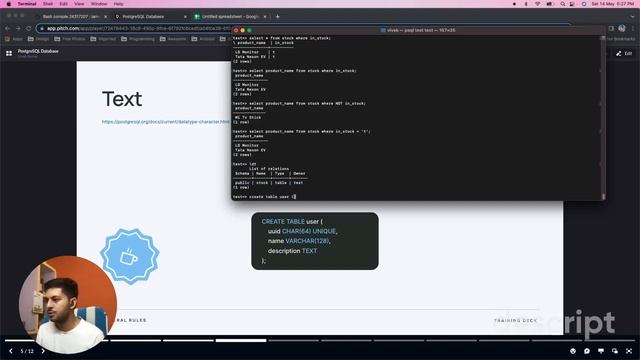The image size is (640, 360).
Task: Open Chrome three-dot menu
Action: pyautogui.click(x=633, y=28)
